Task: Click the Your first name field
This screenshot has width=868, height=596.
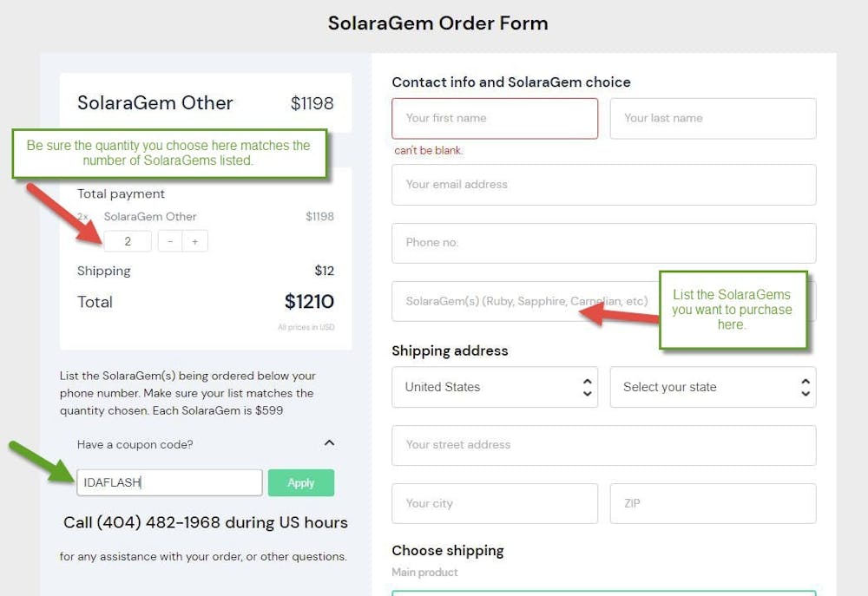Action: pos(494,118)
